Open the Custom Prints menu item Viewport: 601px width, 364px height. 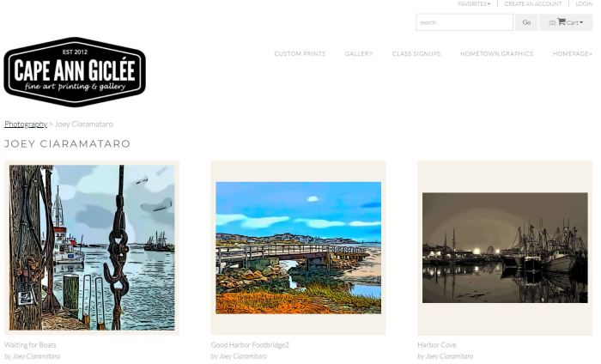(300, 53)
